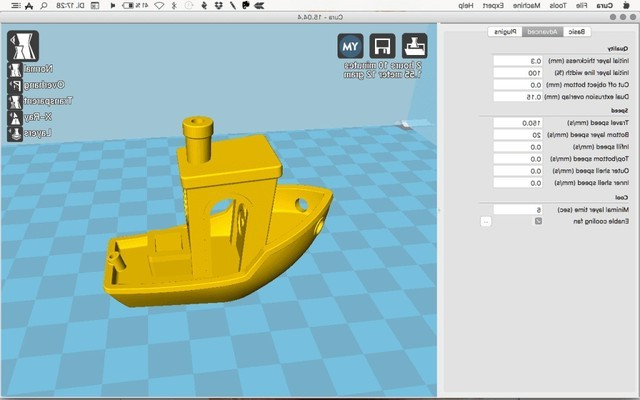Click the cooling settings '...' button

[485, 221]
